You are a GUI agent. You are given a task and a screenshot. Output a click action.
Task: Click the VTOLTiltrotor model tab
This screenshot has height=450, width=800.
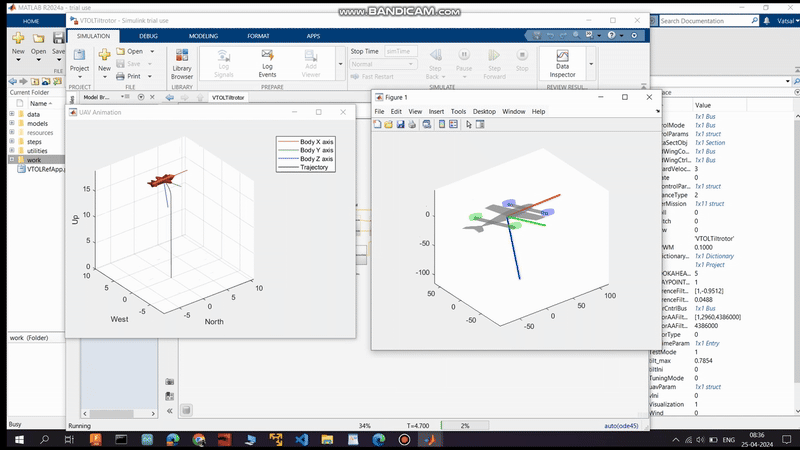coord(230,98)
